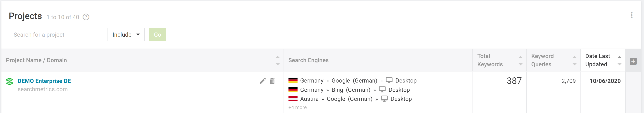Screen dimensions: 644x113
Task: Click the desktop monitor icon in Google German row
Action: click(389, 80)
